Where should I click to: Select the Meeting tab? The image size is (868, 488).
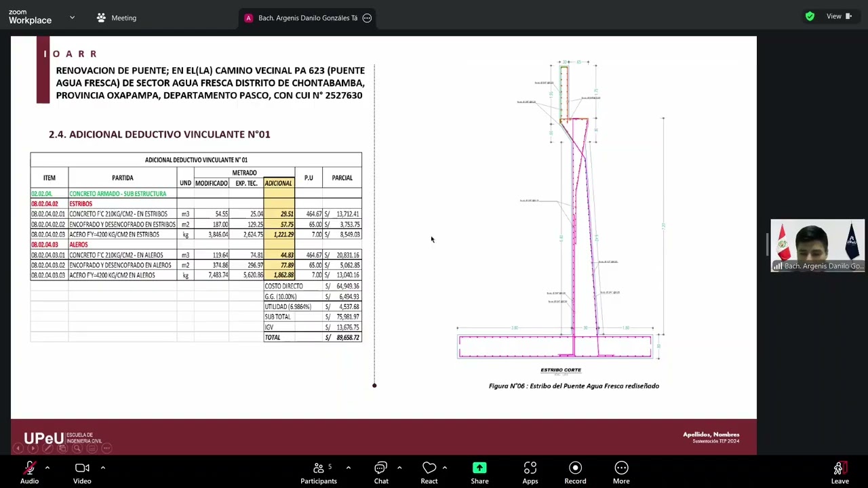[x=117, y=18]
